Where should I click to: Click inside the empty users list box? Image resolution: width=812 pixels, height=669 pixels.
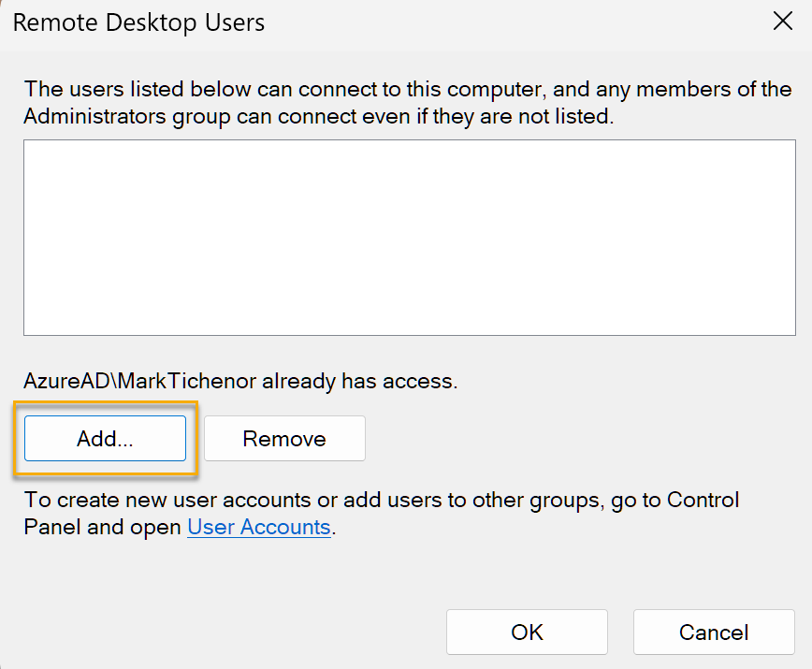410,237
